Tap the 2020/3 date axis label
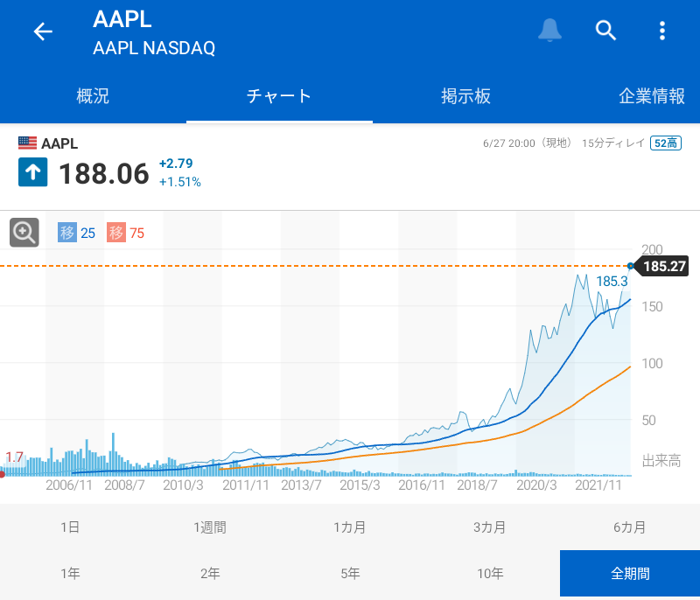The width and height of the screenshot is (700, 600). [536, 485]
